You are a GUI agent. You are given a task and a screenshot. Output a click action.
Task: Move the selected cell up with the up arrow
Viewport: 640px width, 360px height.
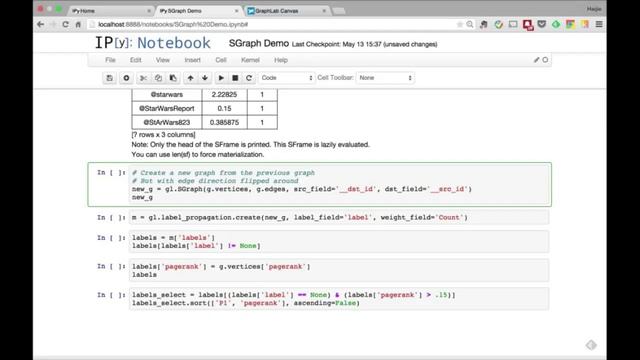(x=190, y=78)
